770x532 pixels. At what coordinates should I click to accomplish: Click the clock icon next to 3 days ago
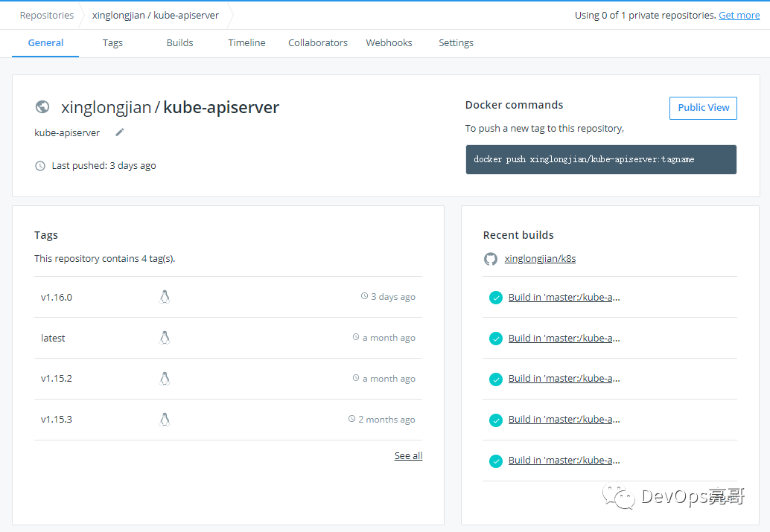[364, 296]
